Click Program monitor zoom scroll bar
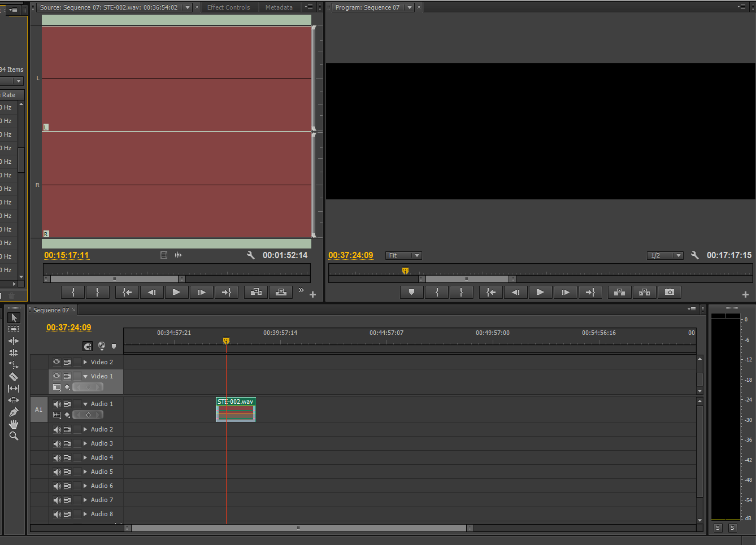 point(467,279)
